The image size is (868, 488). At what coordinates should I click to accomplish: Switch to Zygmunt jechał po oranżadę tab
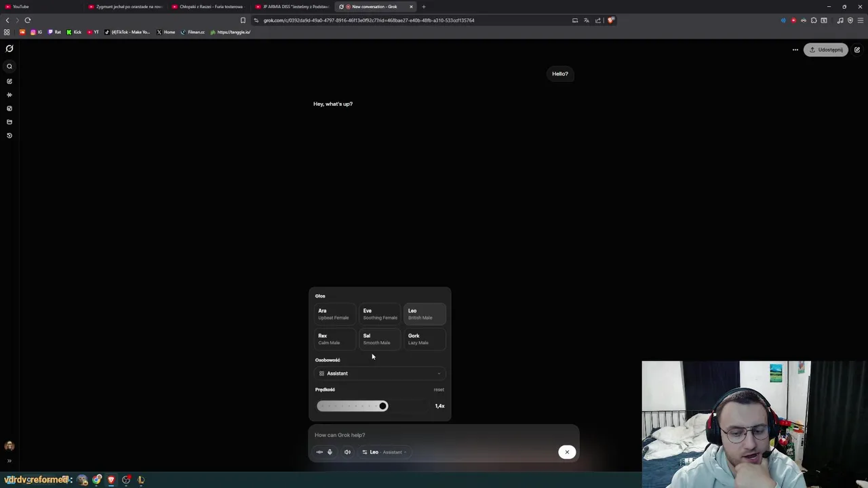(x=125, y=7)
